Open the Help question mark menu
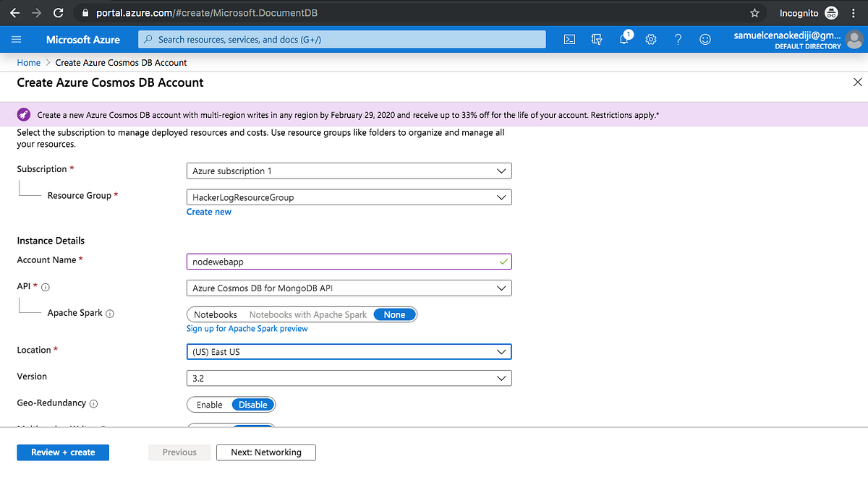 pos(678,39)
